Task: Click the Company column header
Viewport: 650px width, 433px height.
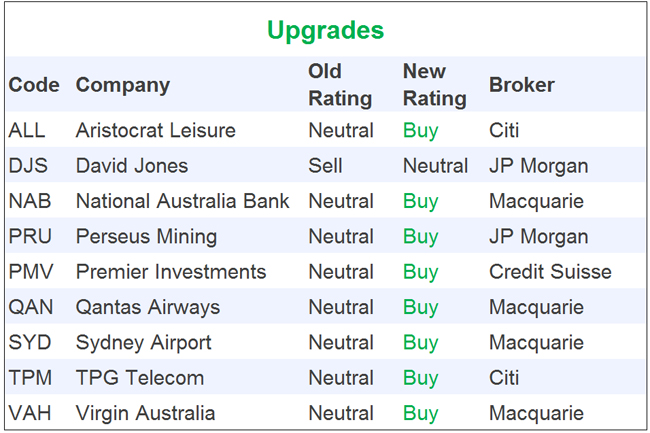Action: [123, 85]
